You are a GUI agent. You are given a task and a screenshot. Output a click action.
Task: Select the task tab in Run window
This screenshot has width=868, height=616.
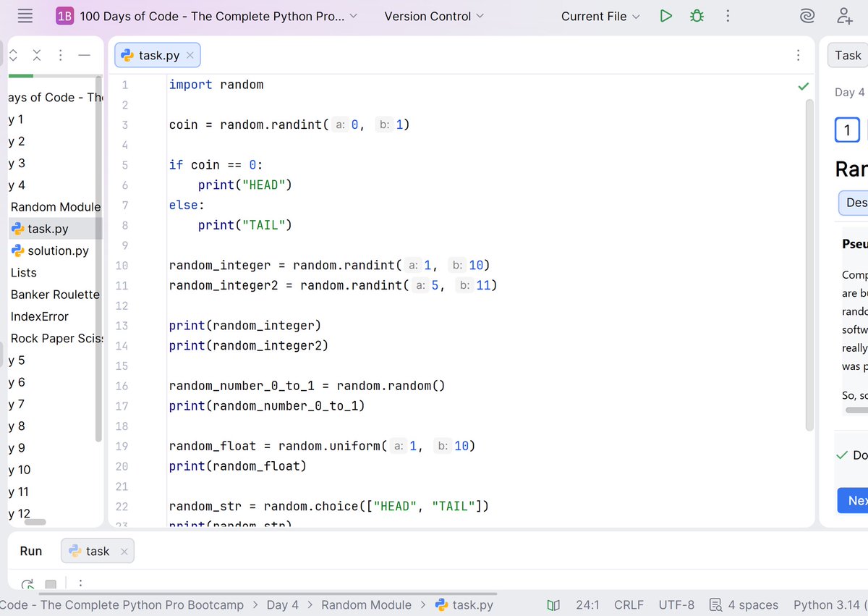coord(97,552)
